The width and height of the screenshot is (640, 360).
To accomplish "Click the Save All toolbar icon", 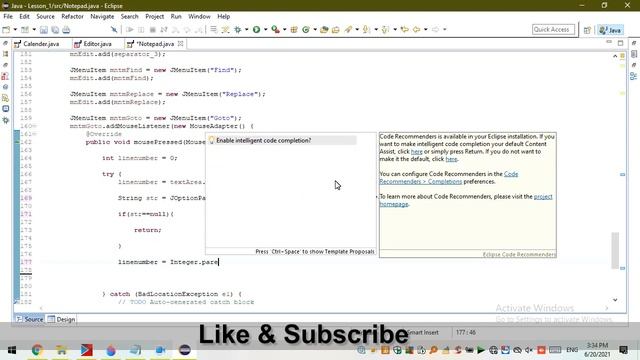I will [55, 29].
